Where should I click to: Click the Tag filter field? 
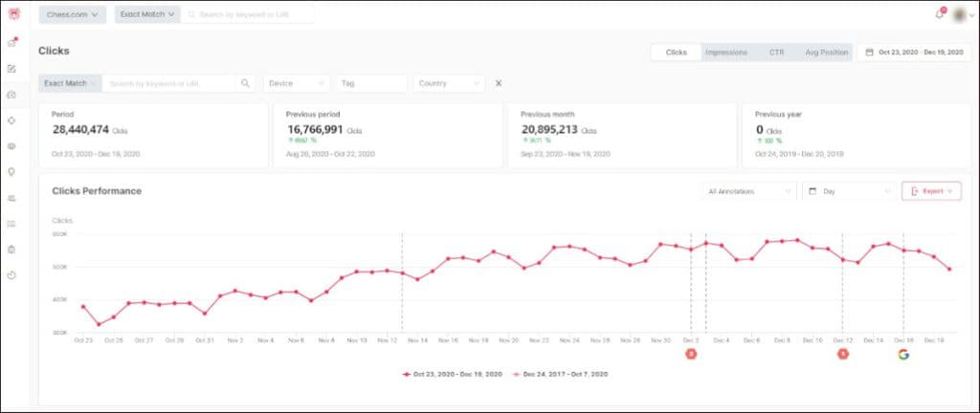tap(372, 83)
